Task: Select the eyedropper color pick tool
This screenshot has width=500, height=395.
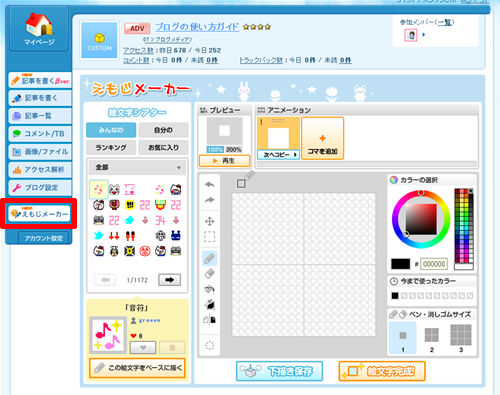Action: (x=210, y=304)
